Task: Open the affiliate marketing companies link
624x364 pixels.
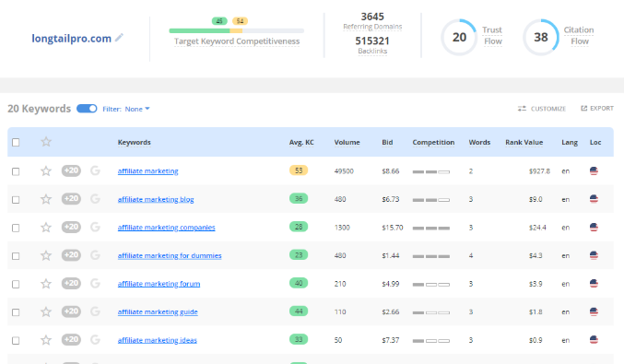Action: (x=166, y=228)
